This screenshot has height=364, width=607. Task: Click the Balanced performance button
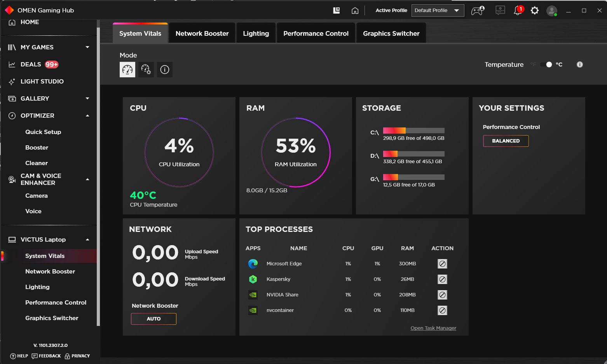[x=506, y=141]
